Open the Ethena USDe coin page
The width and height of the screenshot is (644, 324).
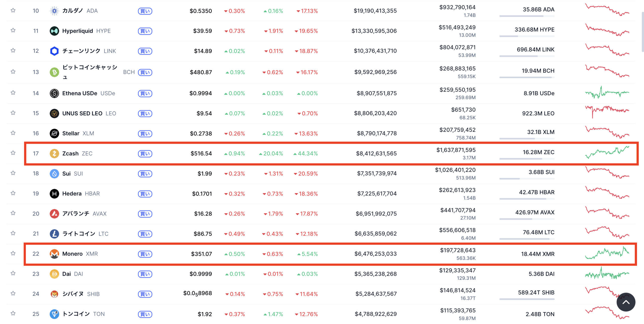79,93
